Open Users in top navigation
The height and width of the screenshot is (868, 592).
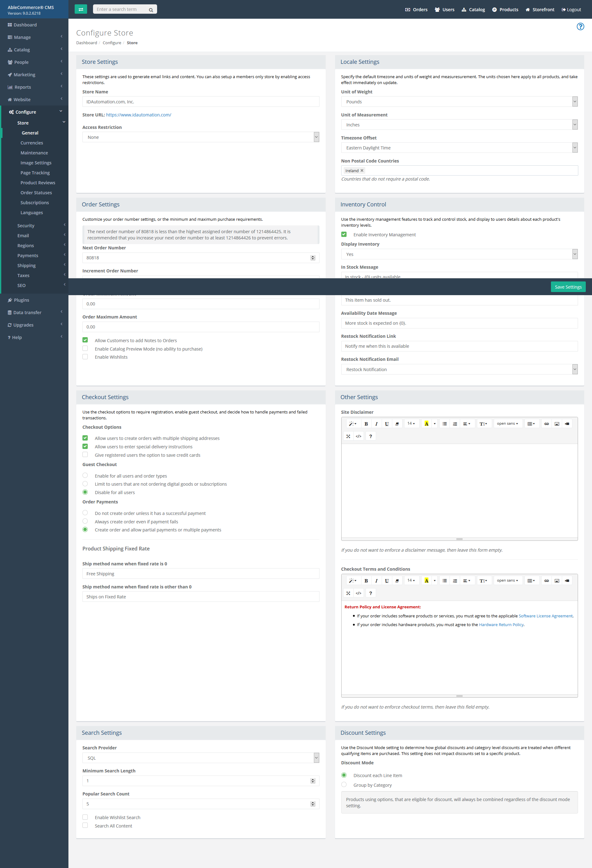(445, 10)
